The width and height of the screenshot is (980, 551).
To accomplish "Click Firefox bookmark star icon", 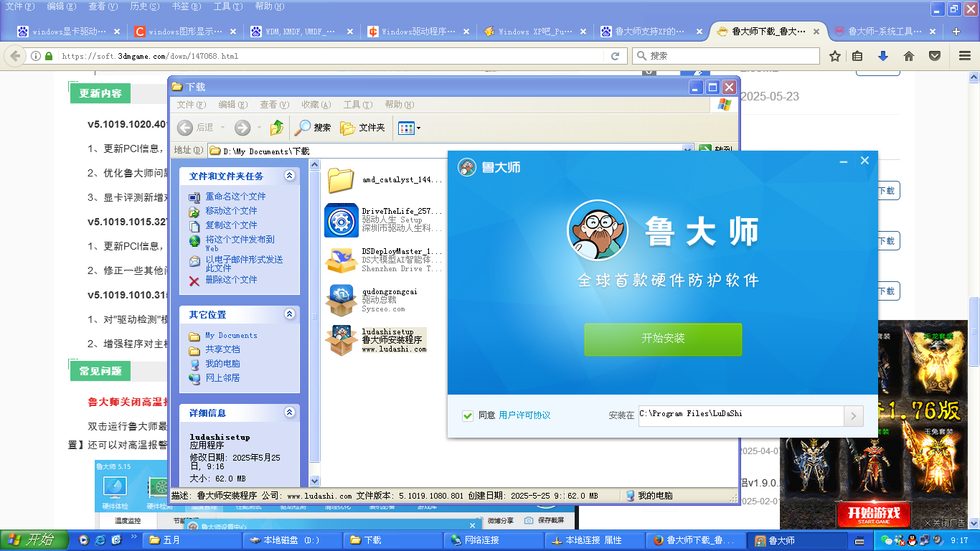I will (x=834, y=56).
